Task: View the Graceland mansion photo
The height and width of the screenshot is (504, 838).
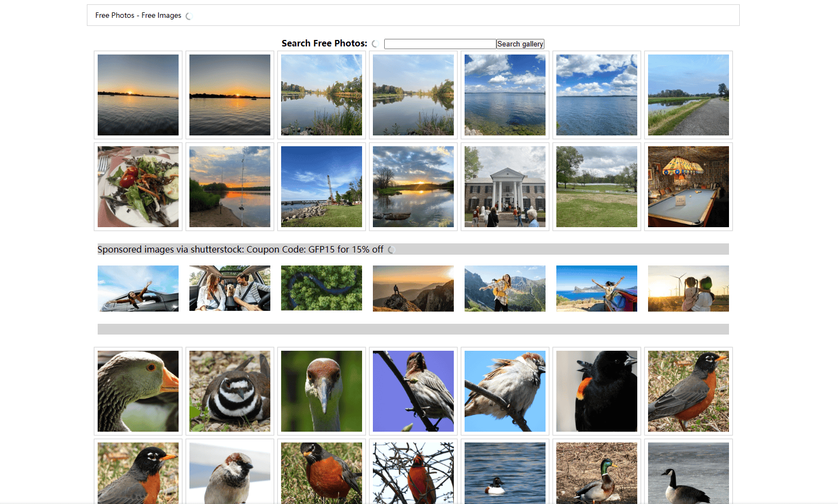Action: (505, 186)
